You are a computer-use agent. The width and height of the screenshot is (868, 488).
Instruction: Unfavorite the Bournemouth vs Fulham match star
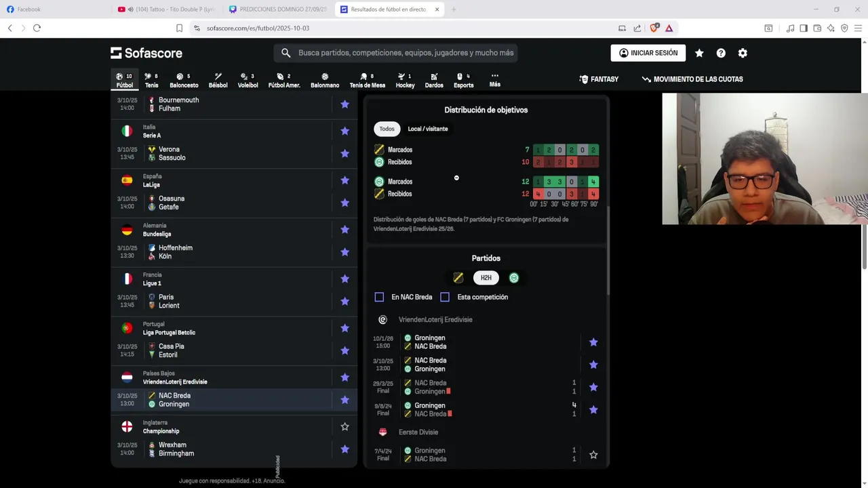coord(344,104)
